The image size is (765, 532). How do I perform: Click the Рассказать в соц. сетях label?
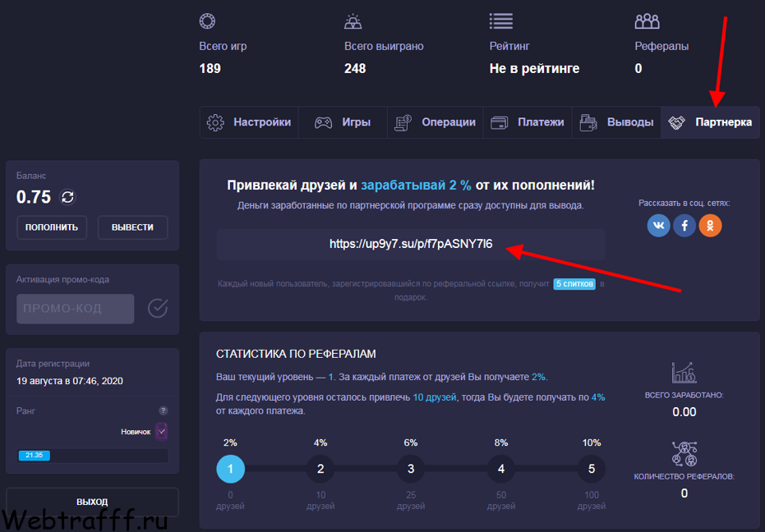[684, 203]
